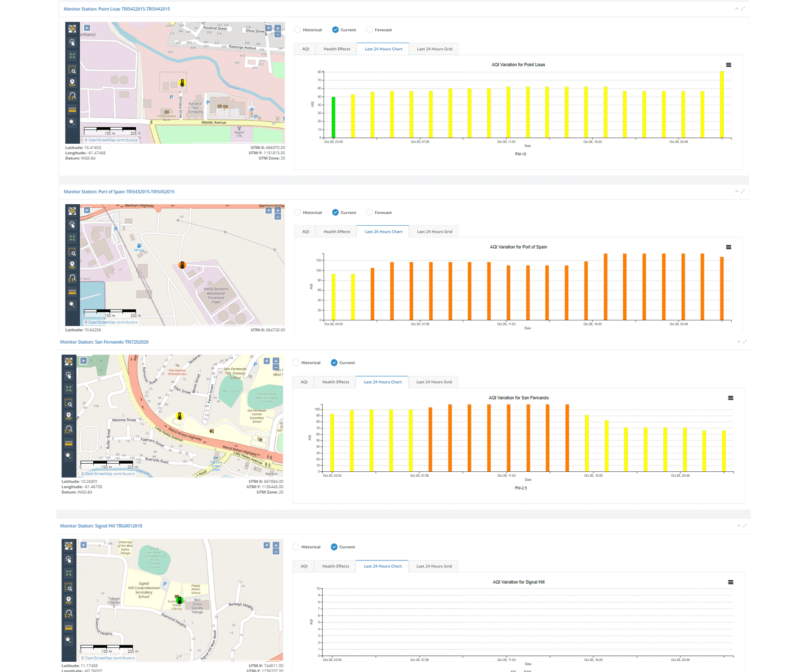
Task: Zoom in on the Point Lisas map
Action: (x=278, y=28)
